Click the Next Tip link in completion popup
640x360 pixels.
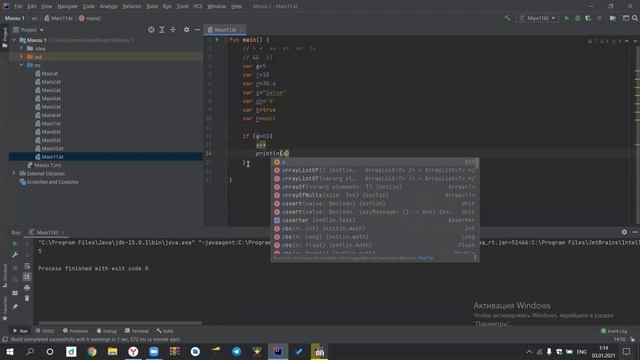pos(426,258)
